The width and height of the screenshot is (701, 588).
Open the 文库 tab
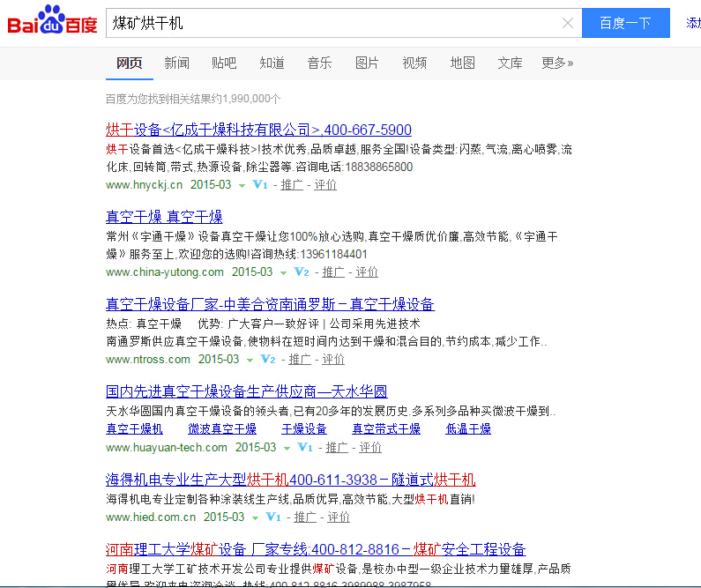[510, 63]
